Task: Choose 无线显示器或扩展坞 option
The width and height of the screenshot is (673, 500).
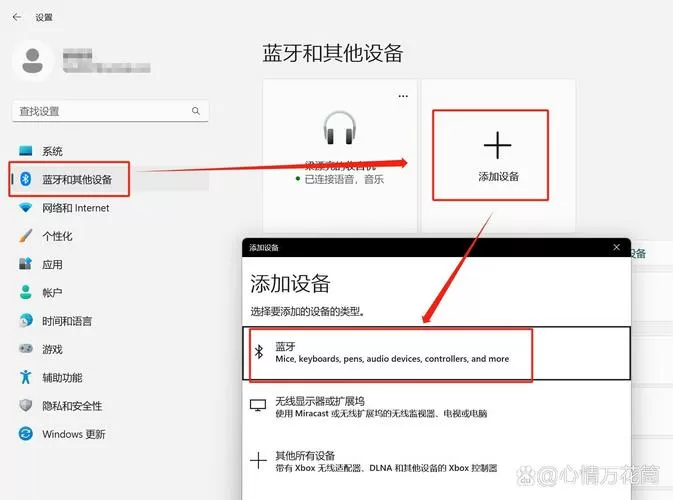Action: 437,407
